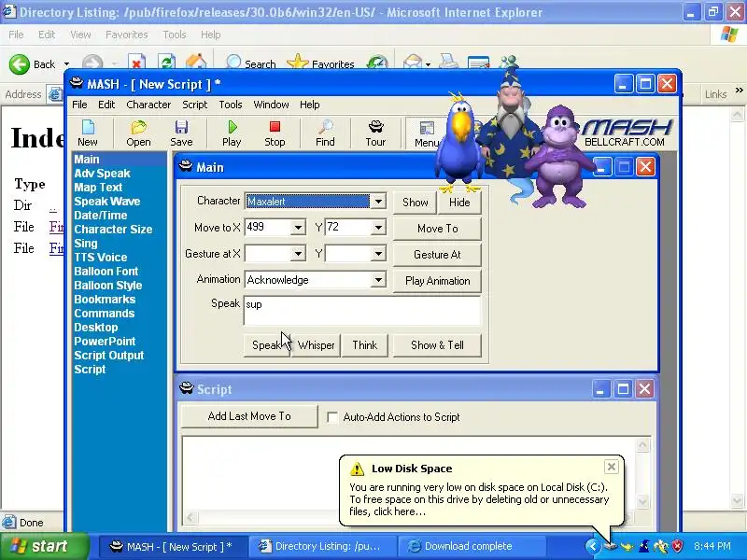Click the Back arrow in Internet Explorer
The width and height of the screenshot is (747, 560).
pyautogui.click(x=20, y=63)
